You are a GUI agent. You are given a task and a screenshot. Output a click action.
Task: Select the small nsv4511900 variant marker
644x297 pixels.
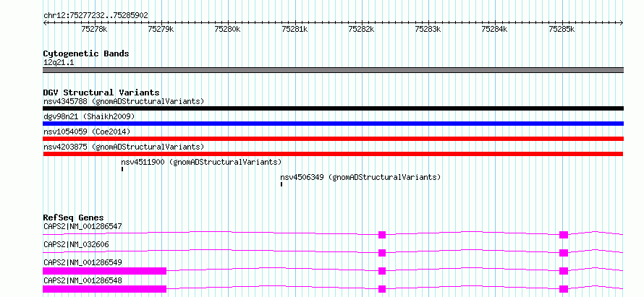pyautogui.click(x=122, y=169)
